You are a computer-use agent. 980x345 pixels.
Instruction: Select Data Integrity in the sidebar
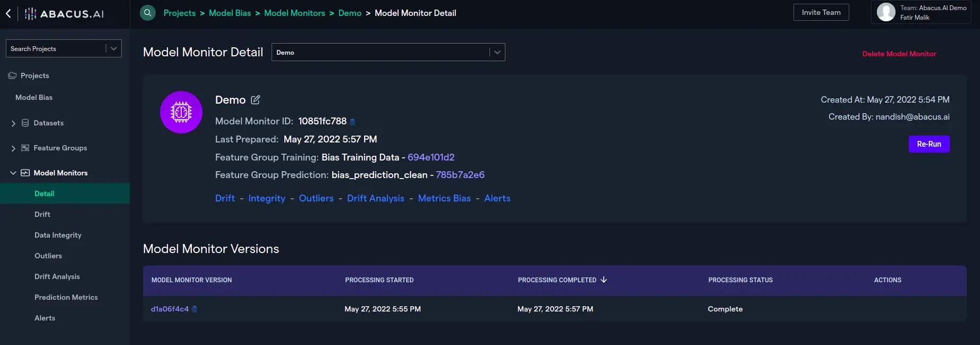tap(58, 235)
